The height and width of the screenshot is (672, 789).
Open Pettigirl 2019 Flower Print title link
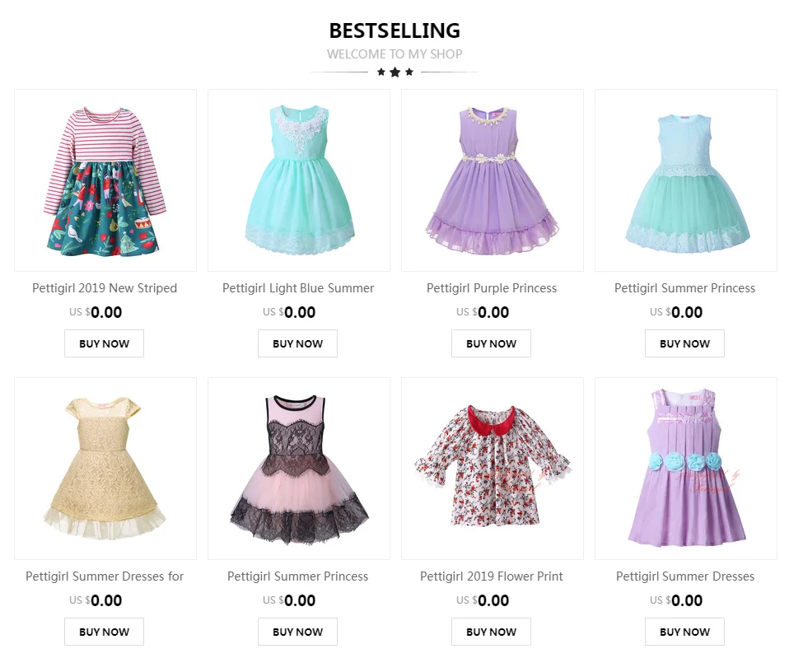point(492,576)
